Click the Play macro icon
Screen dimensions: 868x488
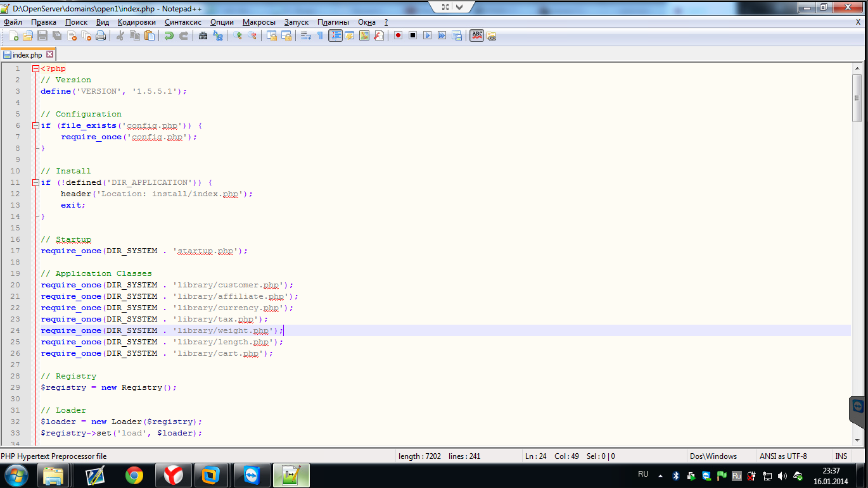(427, 36)
